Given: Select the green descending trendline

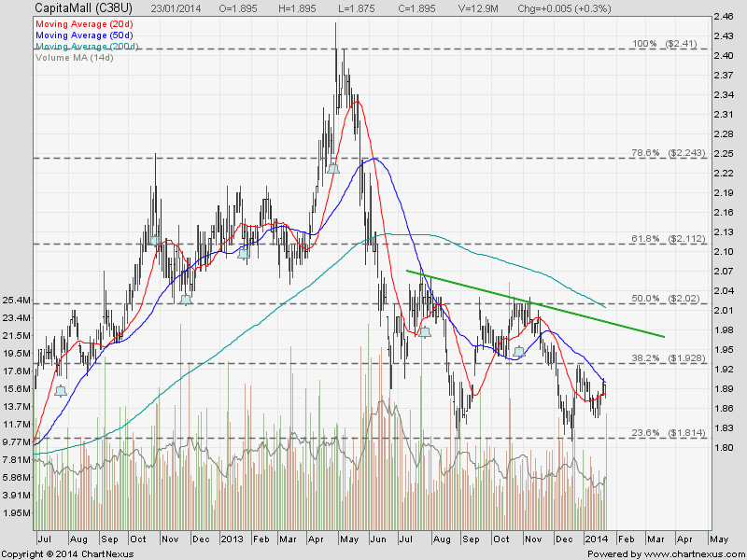Looking at the screenshot, I should click(x=535, y=304).
